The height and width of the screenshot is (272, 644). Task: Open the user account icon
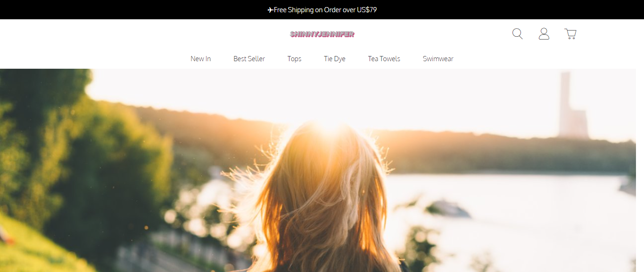(x=544, y=34)
